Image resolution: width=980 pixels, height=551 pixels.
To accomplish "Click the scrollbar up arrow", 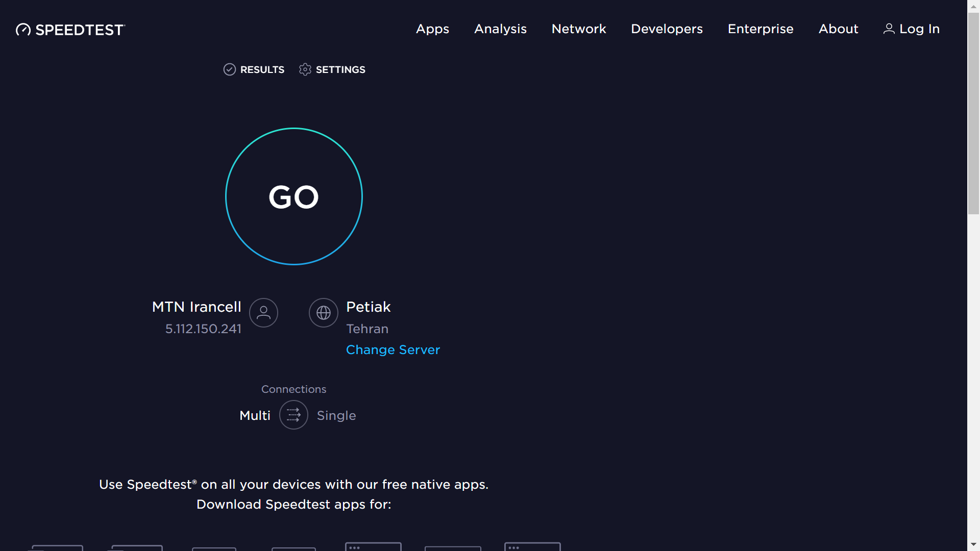I will click(x=973, y=6).
